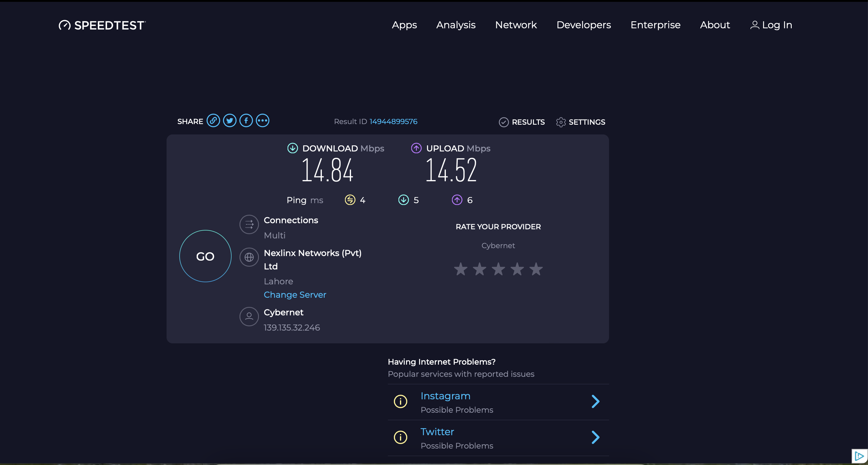Open SETTINGS page
The image size is (868, 465).
tap(587, 122)
